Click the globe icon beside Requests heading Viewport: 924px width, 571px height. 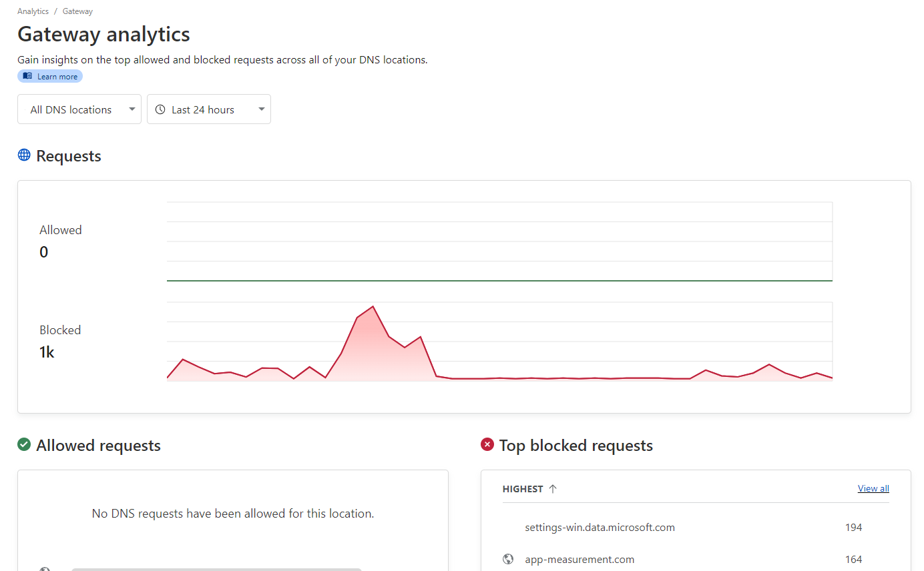point(24,155)
